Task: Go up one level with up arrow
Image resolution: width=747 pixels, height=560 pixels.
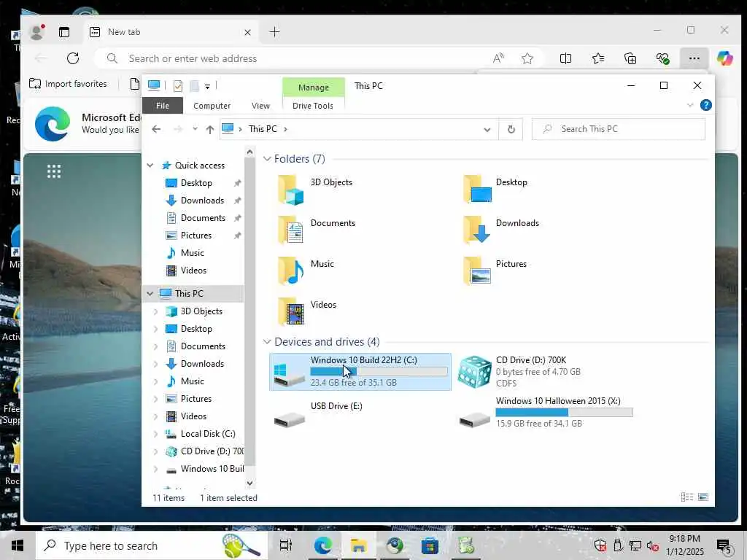Action: click(x=209, y=130)
